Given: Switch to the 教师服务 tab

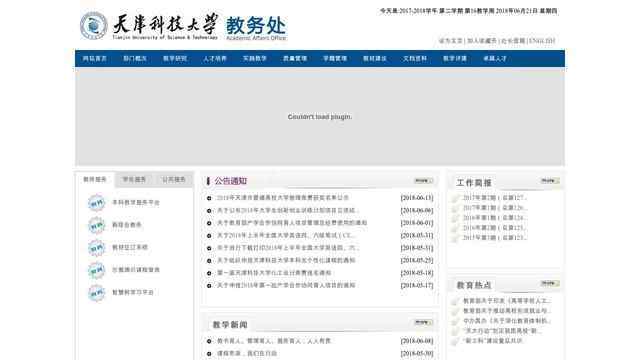Looking at the screenshot, I should tap(95, 179).
